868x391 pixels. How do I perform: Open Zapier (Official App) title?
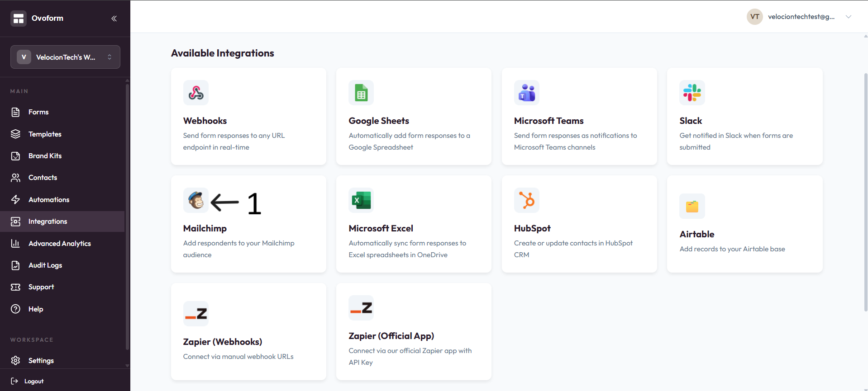pyautogui.click(x=391, y=336)
